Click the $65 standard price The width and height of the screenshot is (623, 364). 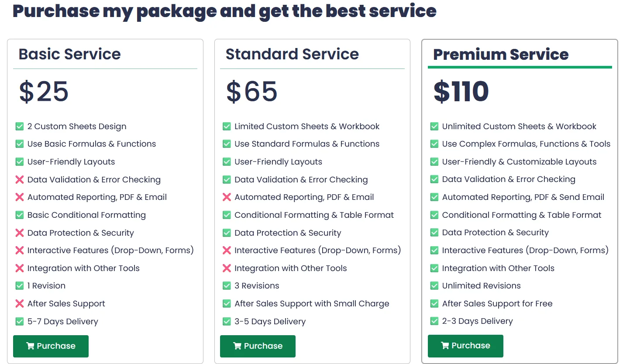(251, 91)
